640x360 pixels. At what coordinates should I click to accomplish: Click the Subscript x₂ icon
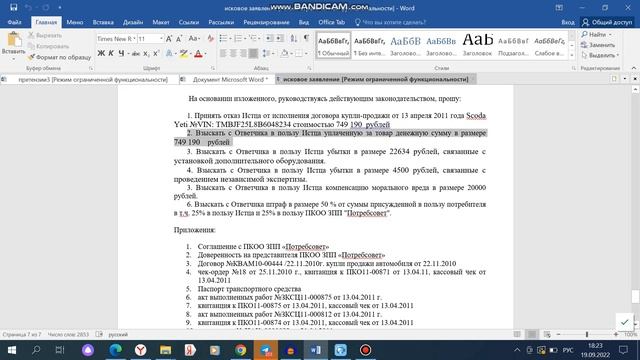click(x=146, y=53)
